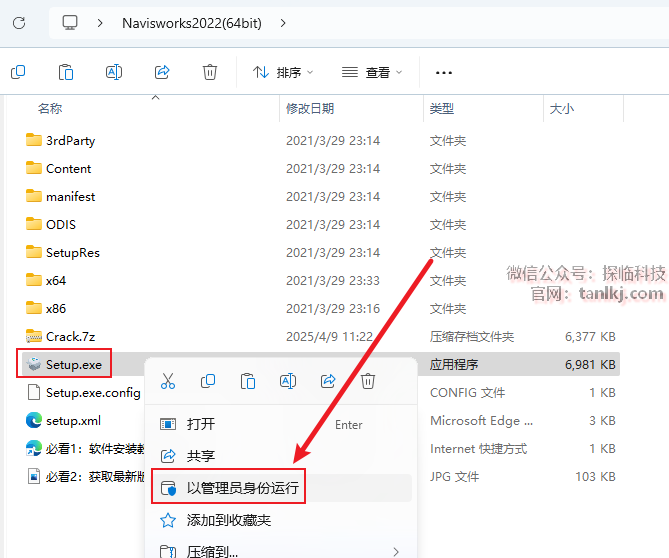
Task: Click the context menu Rename icon
Action: (x=288, y=381)
